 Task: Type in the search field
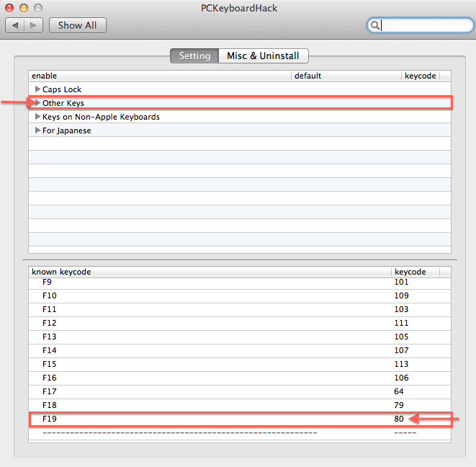425,25
